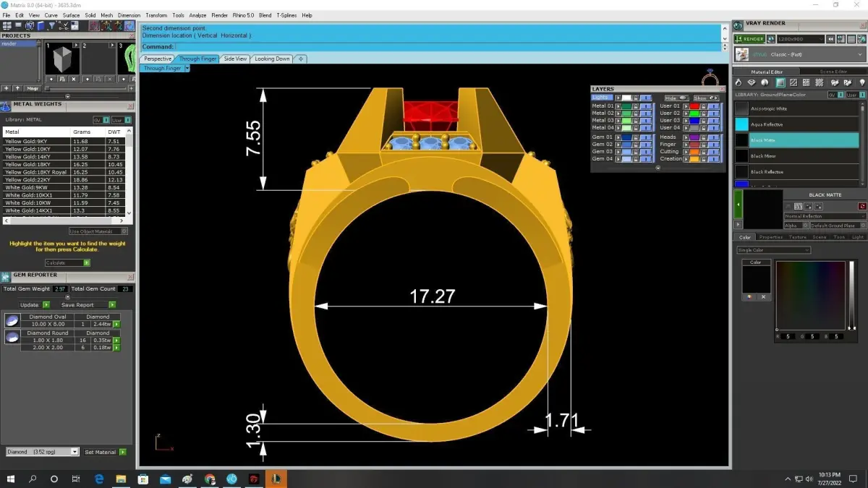Open the Normal Reflection dropdown
This screenshot has height=488, width=868.
825,216
